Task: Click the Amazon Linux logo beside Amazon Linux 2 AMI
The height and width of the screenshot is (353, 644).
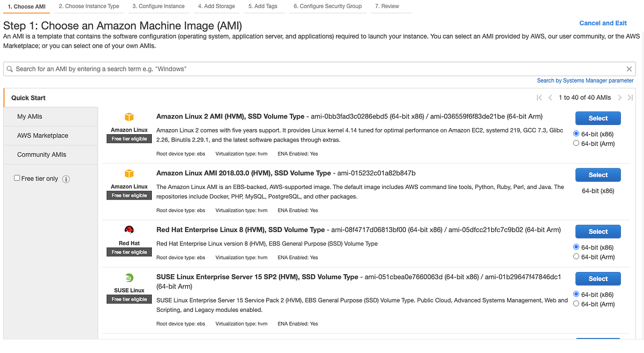Action: click(129, 116)
